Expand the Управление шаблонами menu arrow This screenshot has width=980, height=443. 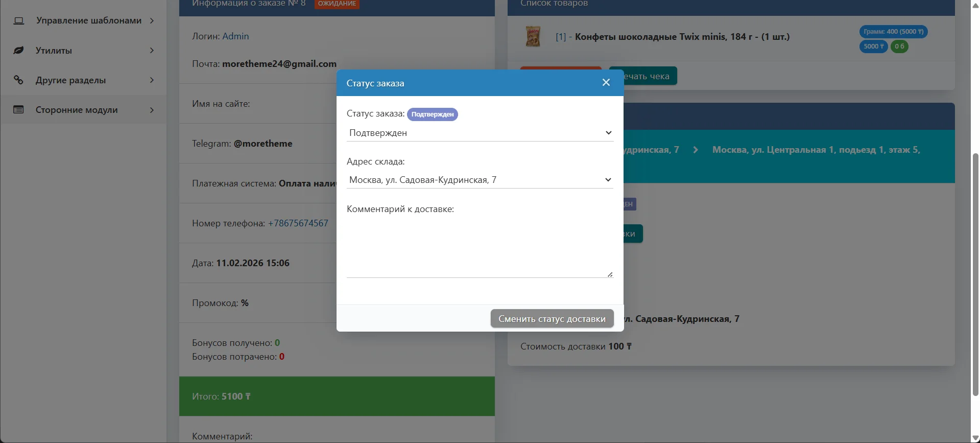(152, 21)
